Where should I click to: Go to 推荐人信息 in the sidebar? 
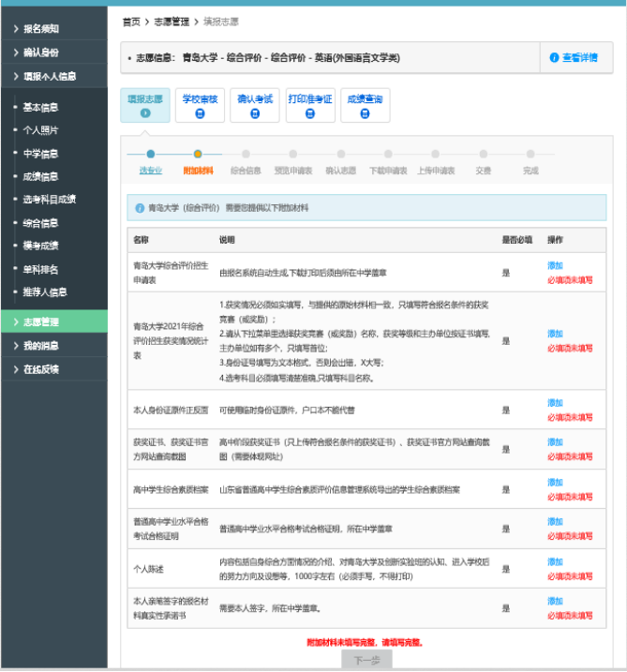click(x=44, y=291)
